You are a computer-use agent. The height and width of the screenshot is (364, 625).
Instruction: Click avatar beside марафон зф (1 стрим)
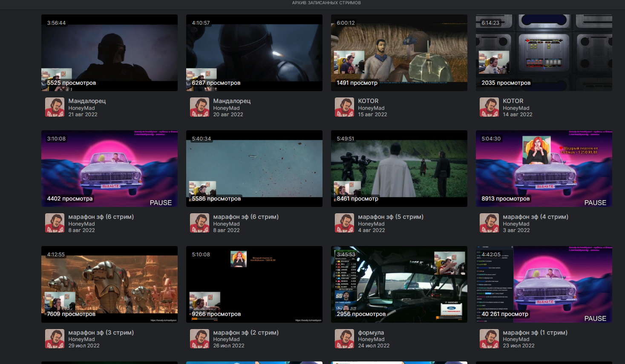click(x=489, y=339)
